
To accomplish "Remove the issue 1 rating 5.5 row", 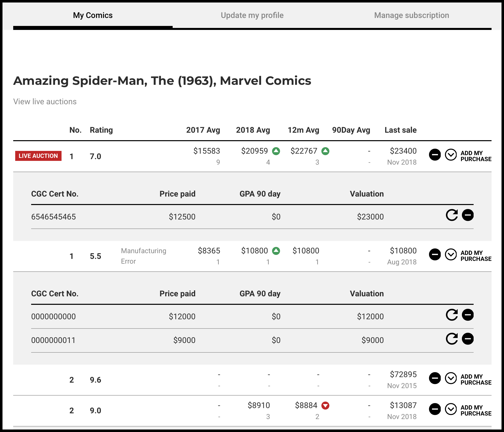I will pos(435,254).
